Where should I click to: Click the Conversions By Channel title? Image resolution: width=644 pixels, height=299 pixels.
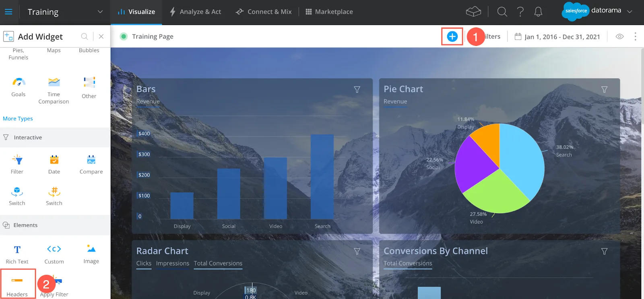point(436,251)
